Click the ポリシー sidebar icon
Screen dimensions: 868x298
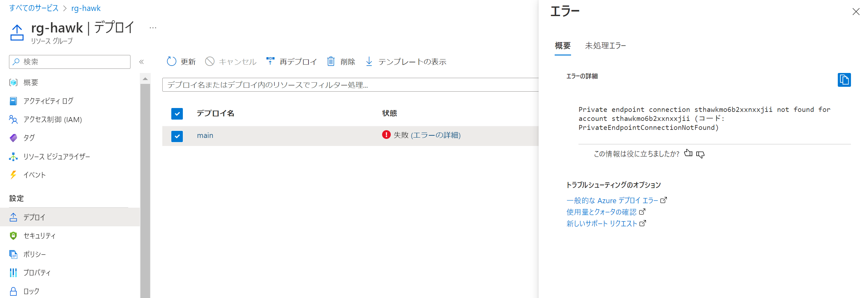[13, 254]
